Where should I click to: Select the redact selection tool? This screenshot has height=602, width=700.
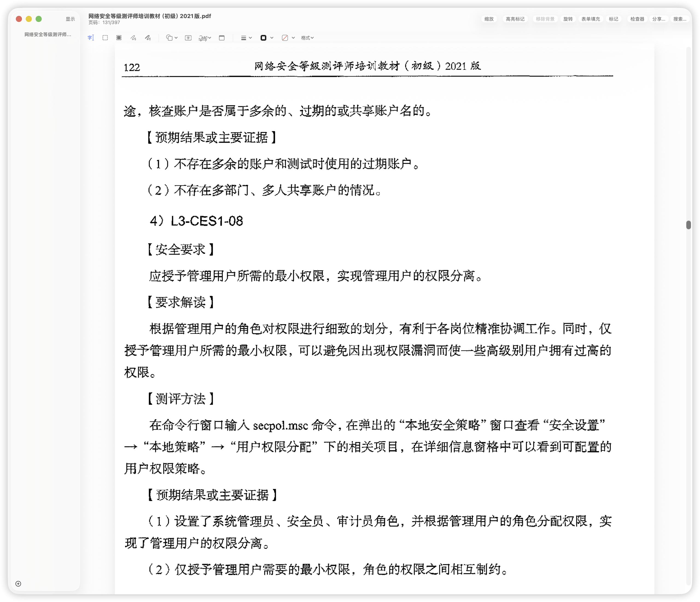click(x=119, y=38)
